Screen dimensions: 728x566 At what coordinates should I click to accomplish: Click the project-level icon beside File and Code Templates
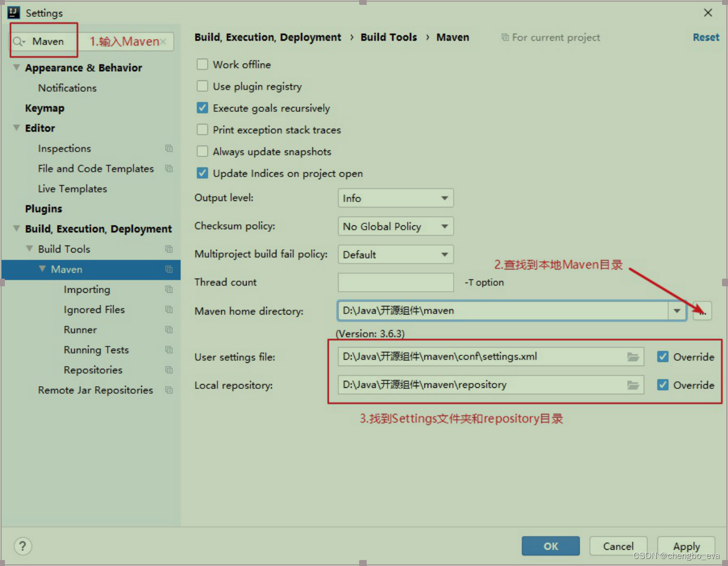pos(169,168)
